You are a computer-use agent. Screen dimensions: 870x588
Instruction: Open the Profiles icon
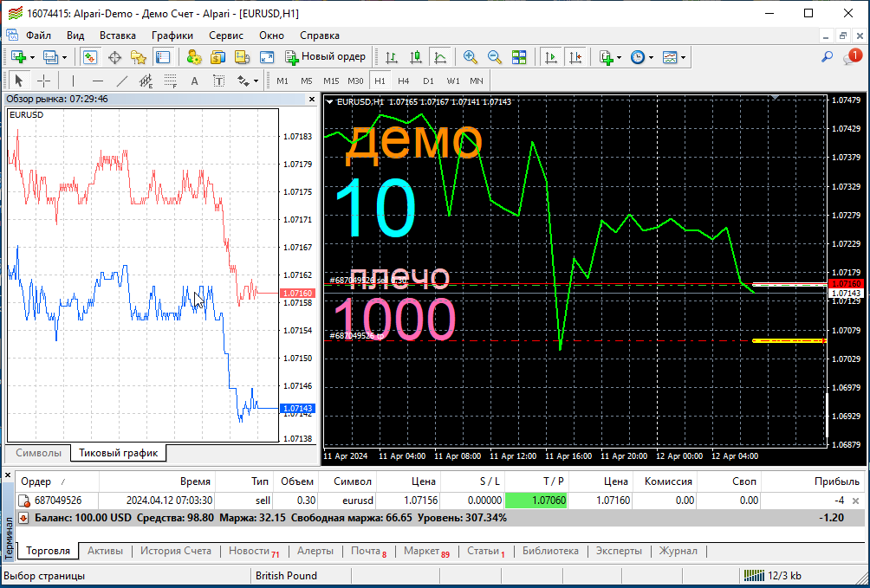[x=50, y=57]
